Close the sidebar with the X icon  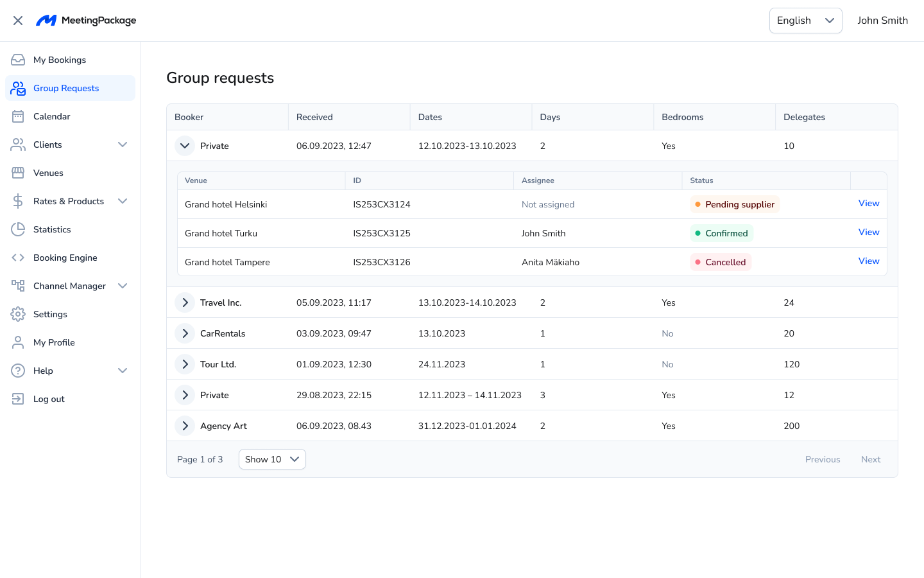pos(18,21)
